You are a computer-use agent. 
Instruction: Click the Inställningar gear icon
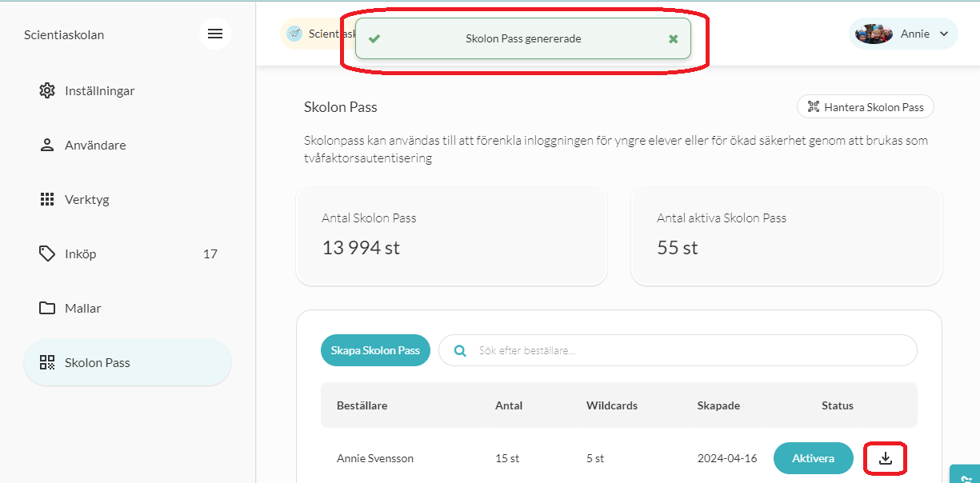47,90
